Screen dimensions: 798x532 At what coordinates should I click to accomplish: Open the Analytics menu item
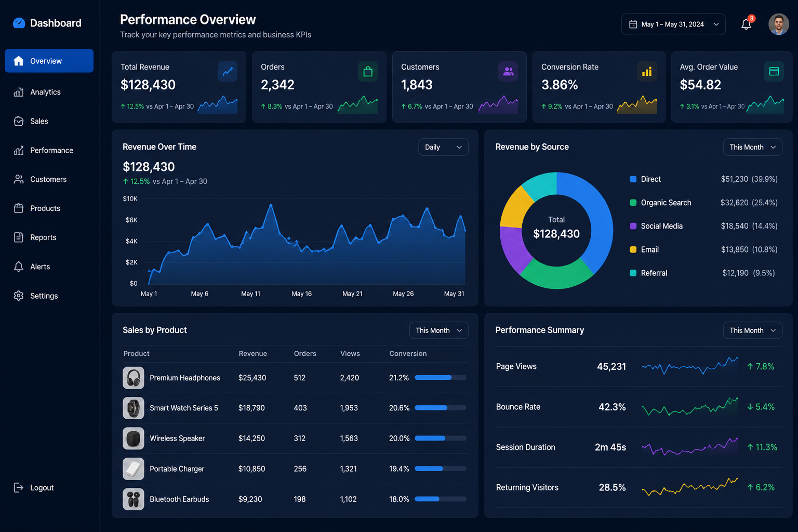coord(49,92)
